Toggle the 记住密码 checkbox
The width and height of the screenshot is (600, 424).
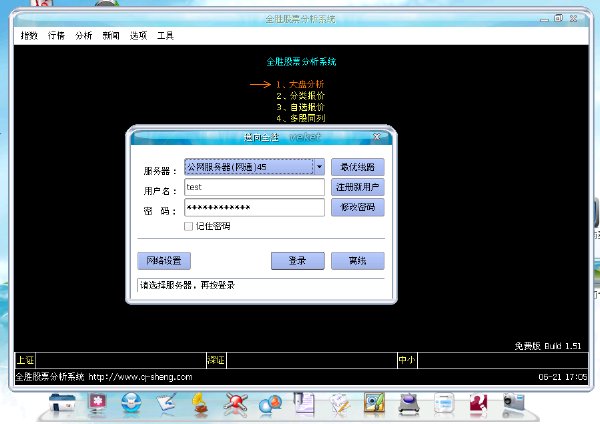point(188,226)
